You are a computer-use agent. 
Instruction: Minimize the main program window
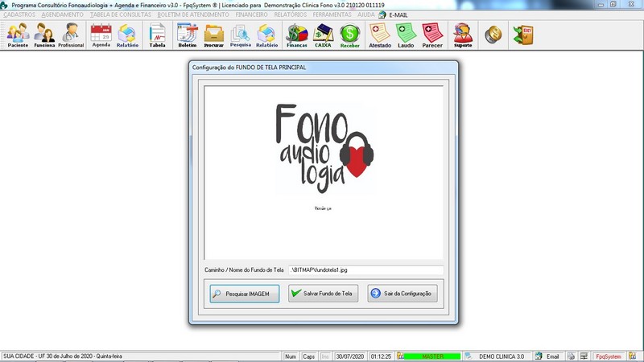tap(601, 4)
